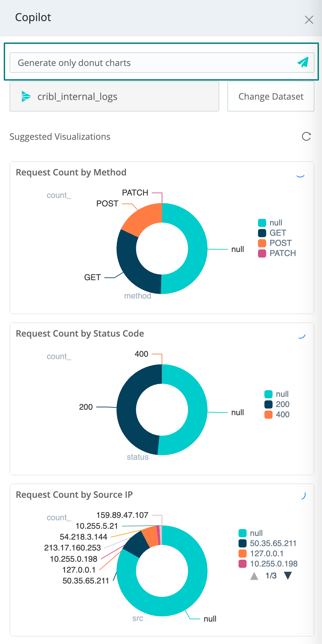Viewport: 322px width, 644px height.
Task: Click the teal null color swatch in Method legend
Action: coord(262,222)
